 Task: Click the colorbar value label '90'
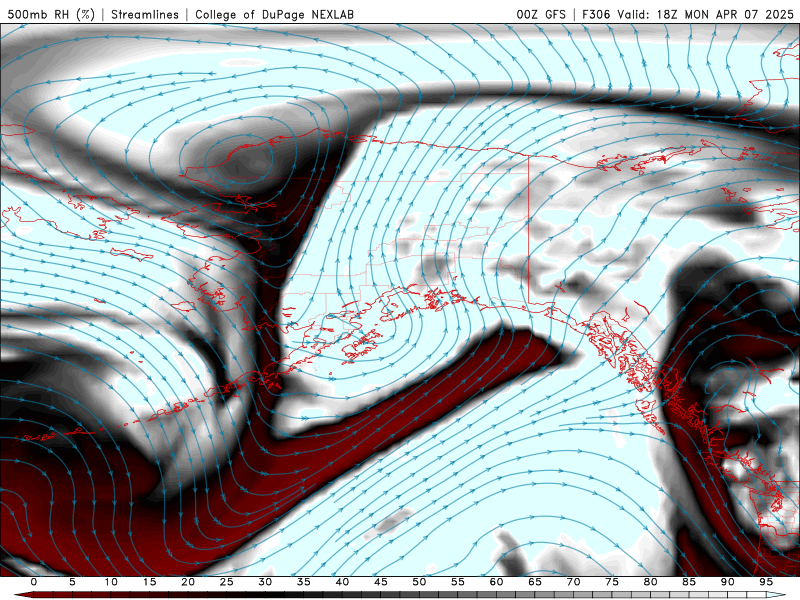click(x=728, y=582)
